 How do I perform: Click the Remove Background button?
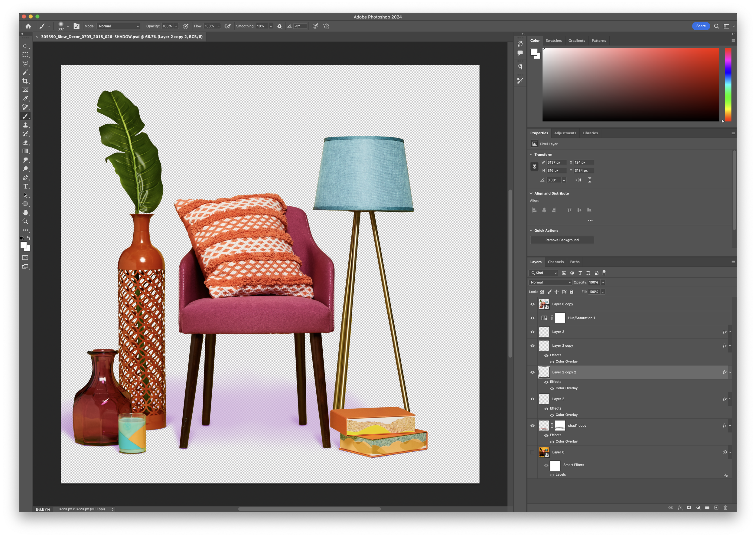pos(562,240)
